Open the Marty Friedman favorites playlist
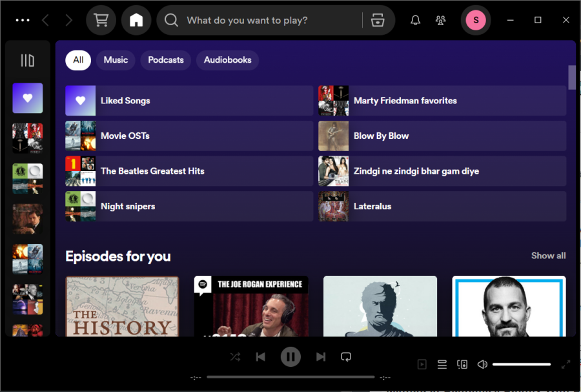This screenshot has height=392, width=581. pos(405,101)
